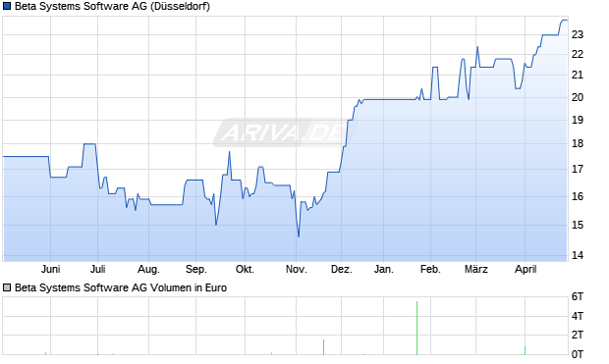The image size is (609, 364).
Task: Click the price axis value 21
Action: [x=578, y=75]
